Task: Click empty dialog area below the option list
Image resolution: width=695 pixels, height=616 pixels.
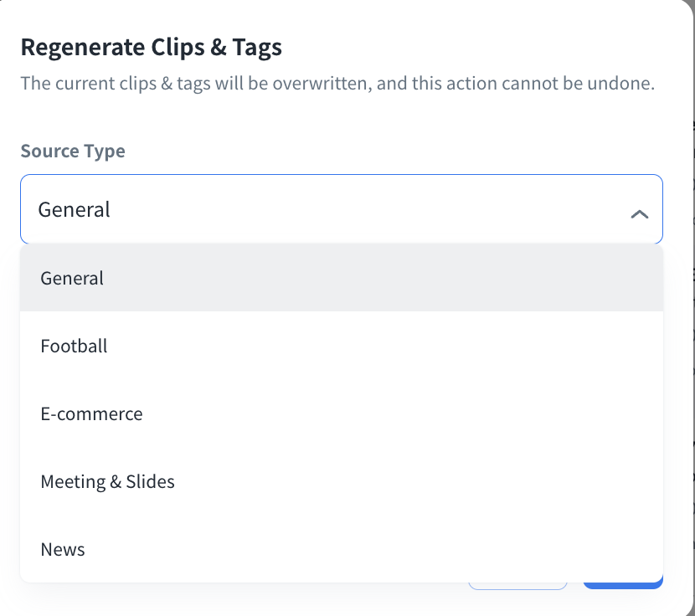Action: coord(251,598)
